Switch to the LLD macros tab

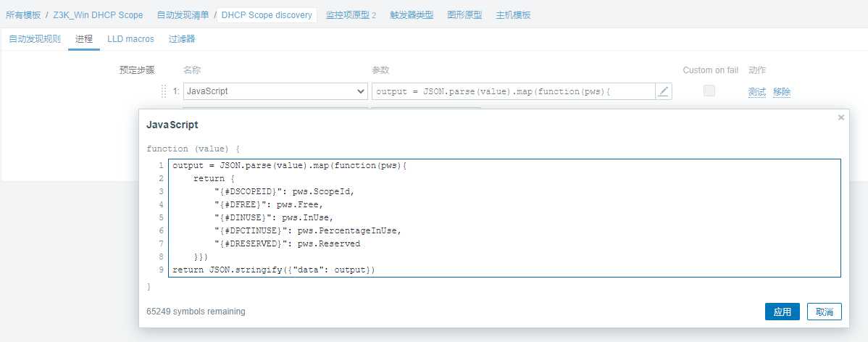click(x=130, y=38)
